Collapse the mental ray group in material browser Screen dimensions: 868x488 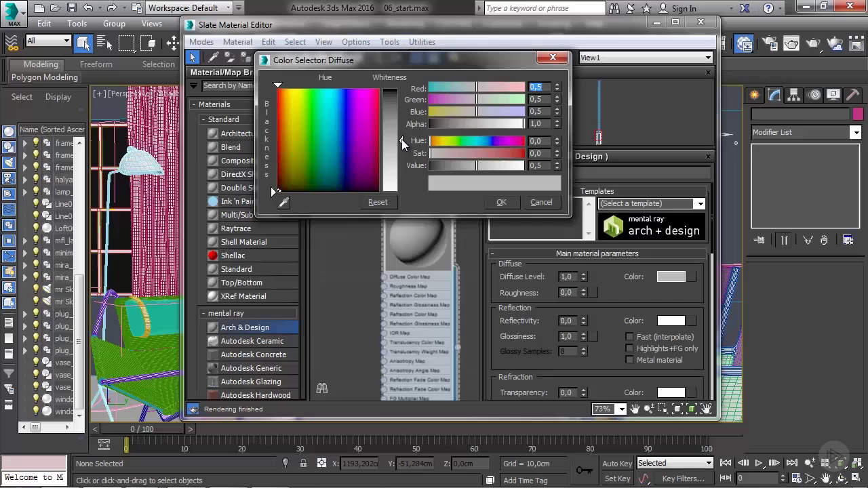pos(203,313)
